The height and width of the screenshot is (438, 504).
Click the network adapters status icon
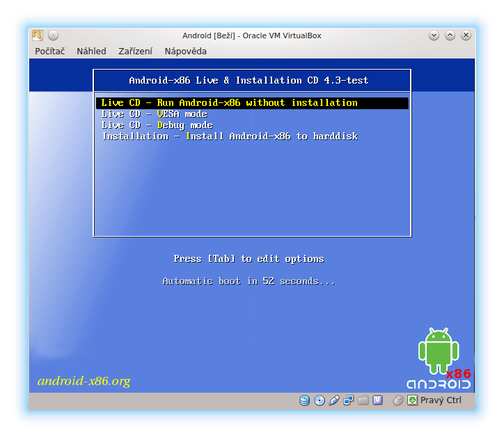pos(349,400)
